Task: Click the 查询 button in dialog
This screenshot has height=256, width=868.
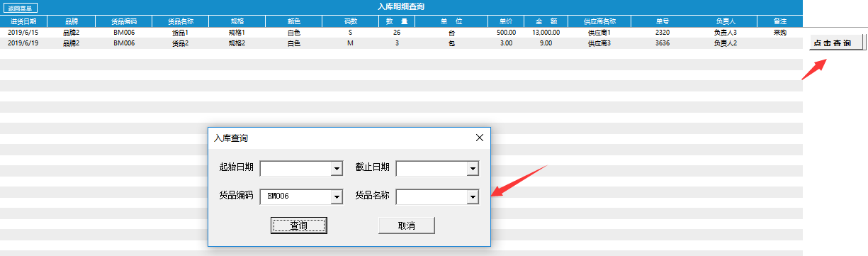Action: (298, 226)
